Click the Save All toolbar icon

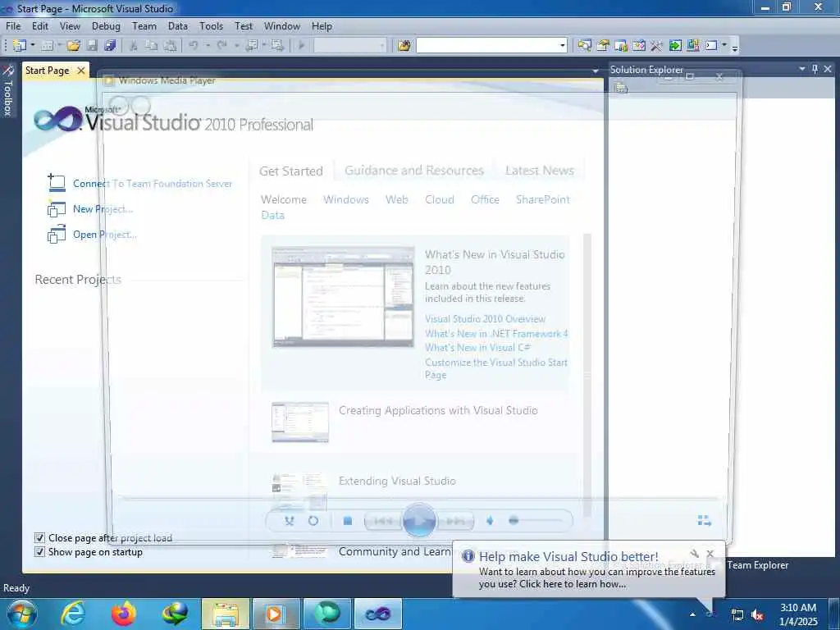pyautogui.click(x=111, y=46)
